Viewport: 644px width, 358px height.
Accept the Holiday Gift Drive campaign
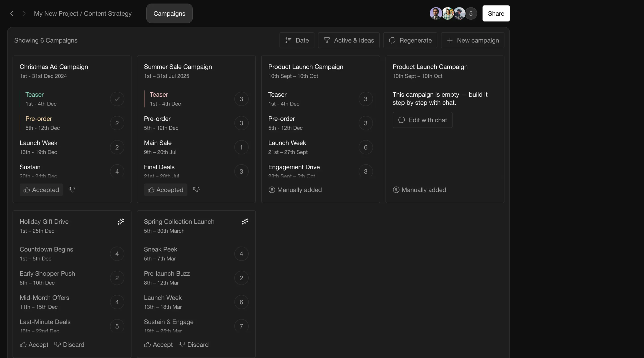coord(34,345)
